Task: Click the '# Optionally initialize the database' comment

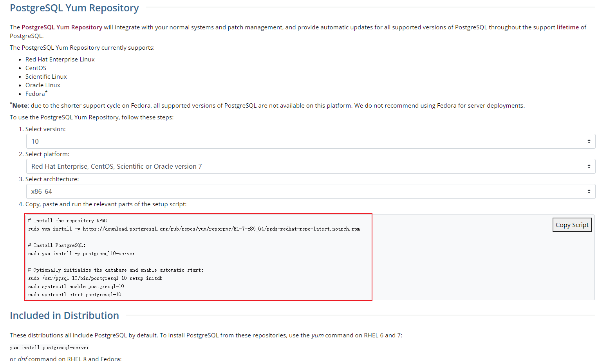Action: click(x=116, y=270)
